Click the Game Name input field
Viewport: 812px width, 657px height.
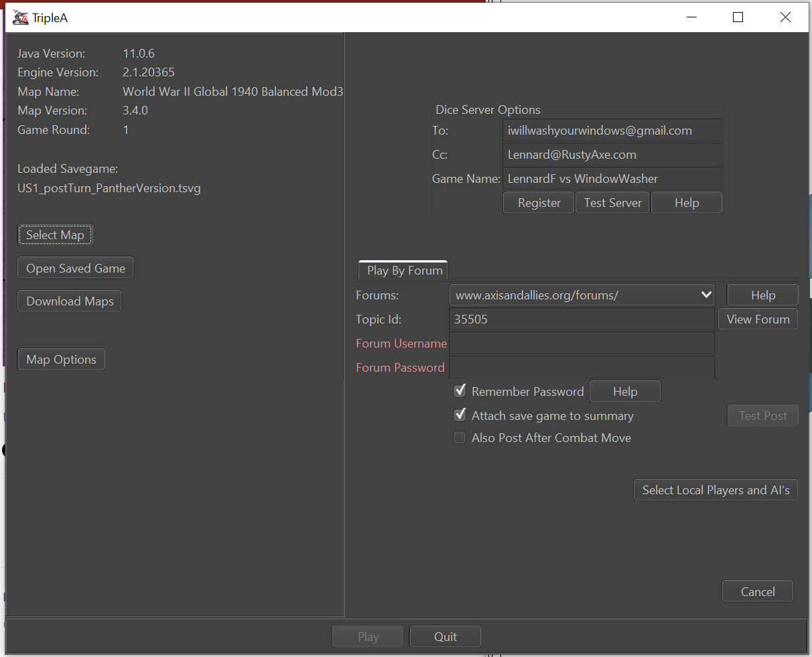click(x=612, y=179)
